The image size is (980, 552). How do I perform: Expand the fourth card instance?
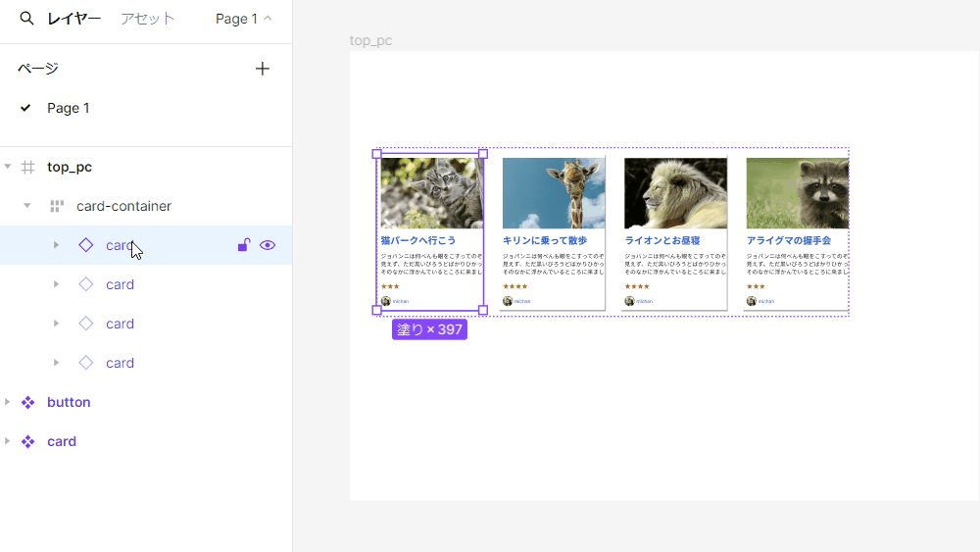point(56,363)
